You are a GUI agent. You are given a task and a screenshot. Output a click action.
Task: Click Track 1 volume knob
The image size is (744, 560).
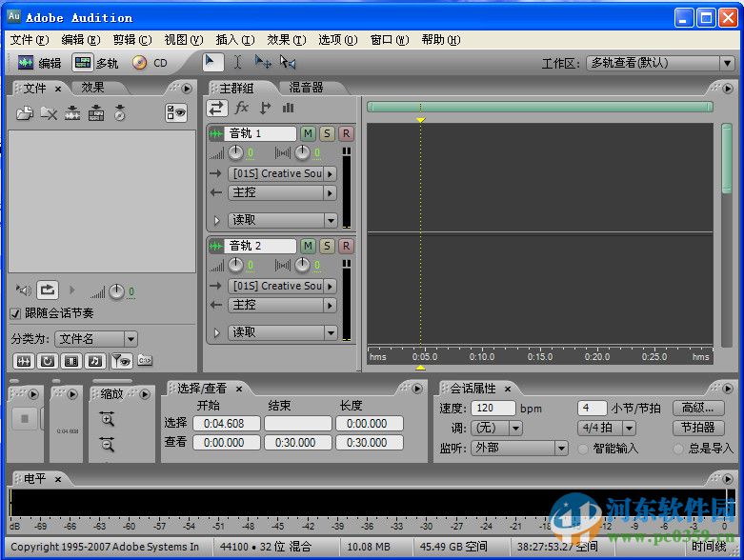coord(235,152)
